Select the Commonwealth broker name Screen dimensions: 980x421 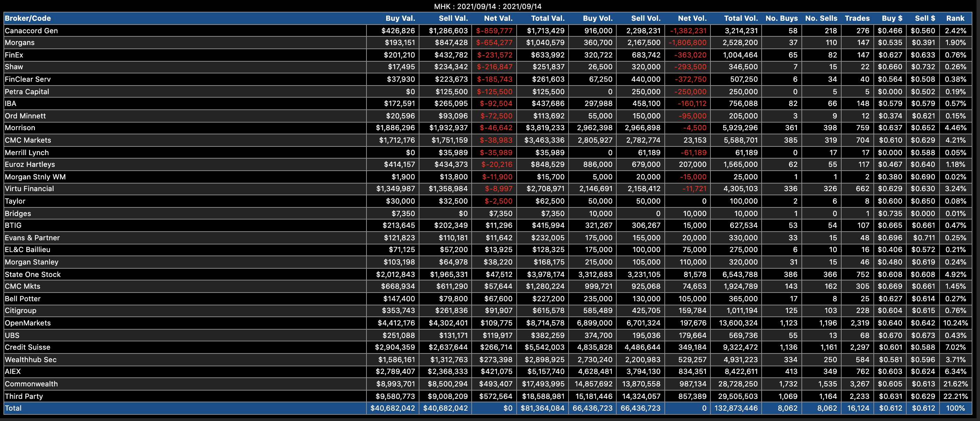[31, 384]
